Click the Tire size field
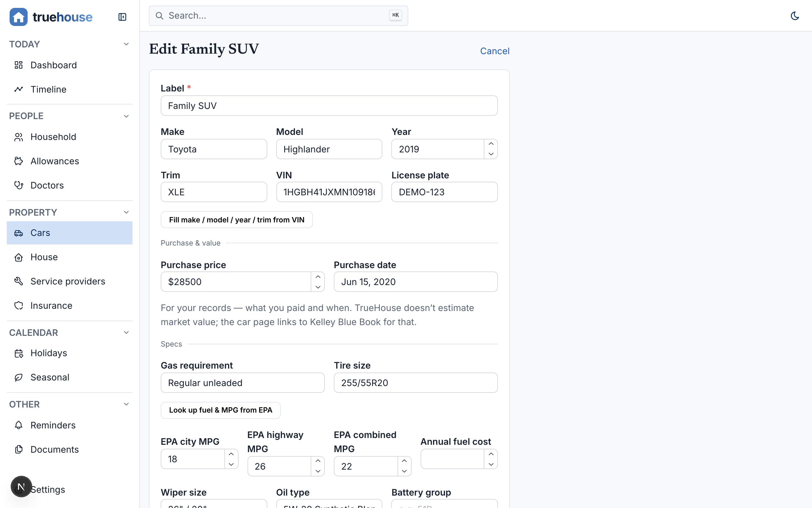 (x=415, y=383)
